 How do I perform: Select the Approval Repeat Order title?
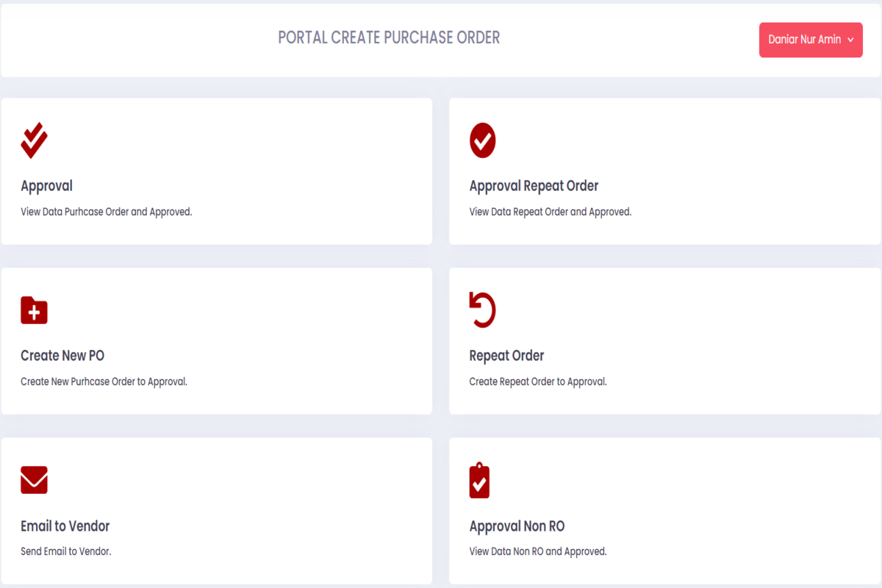pos(534,186)
